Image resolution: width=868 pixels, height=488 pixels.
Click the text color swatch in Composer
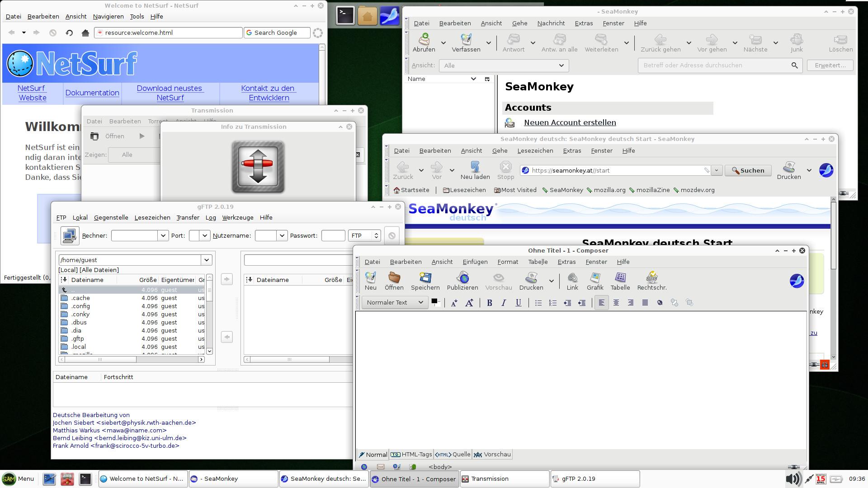click(x=434, y=301)
